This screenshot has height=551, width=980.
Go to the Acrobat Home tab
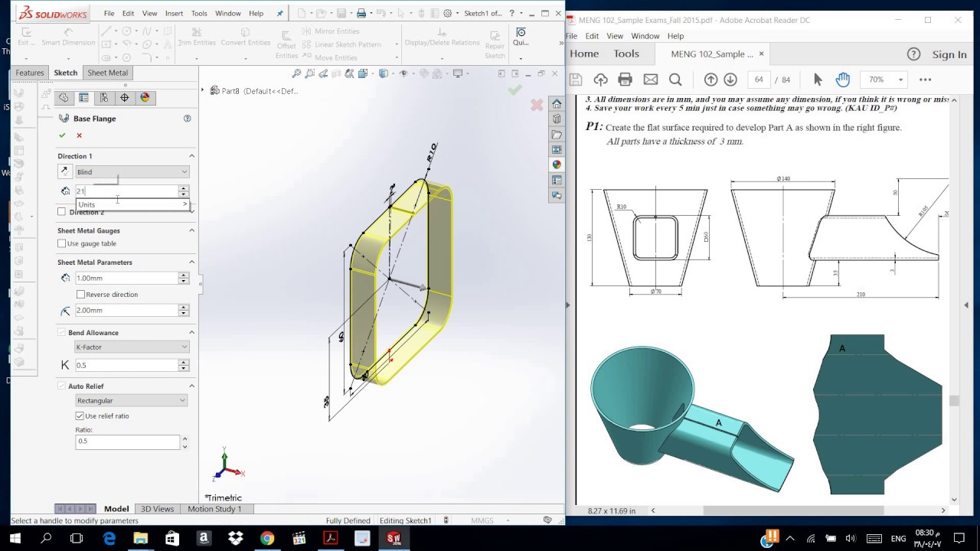click(584, 54)
